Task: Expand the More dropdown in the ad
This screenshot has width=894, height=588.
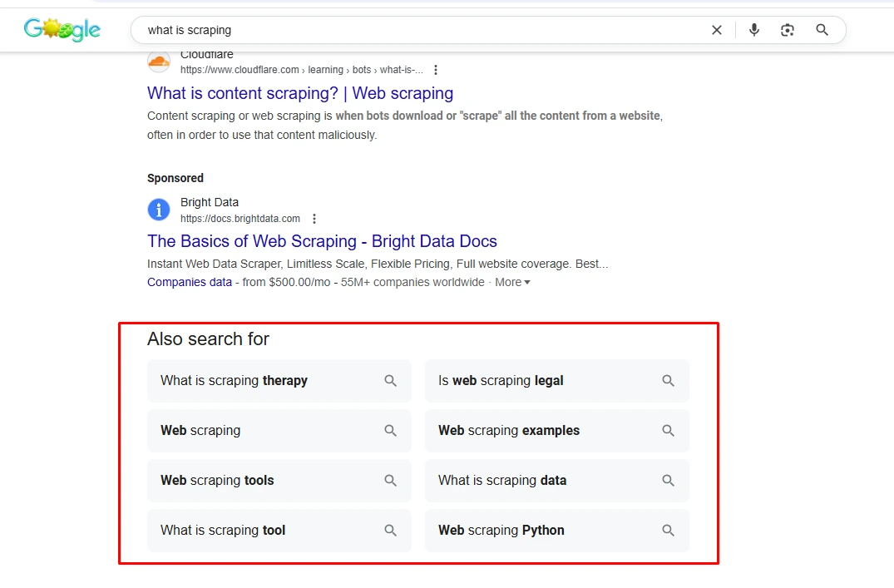Action: [512, 282]
